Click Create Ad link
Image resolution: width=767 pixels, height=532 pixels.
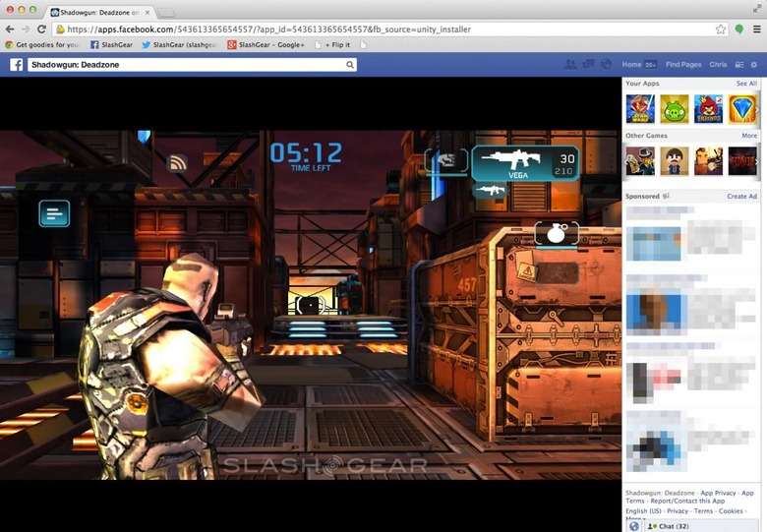pos(741,196)
